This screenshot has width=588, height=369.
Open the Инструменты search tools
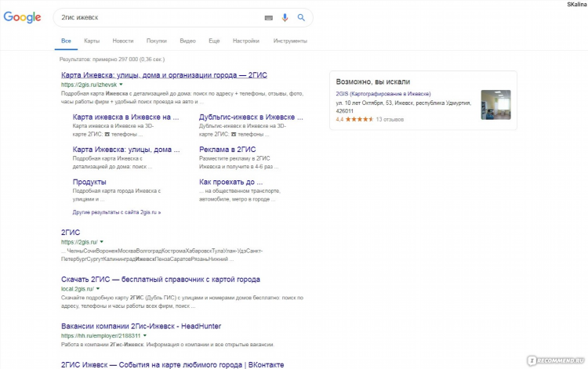coord(290,41)
